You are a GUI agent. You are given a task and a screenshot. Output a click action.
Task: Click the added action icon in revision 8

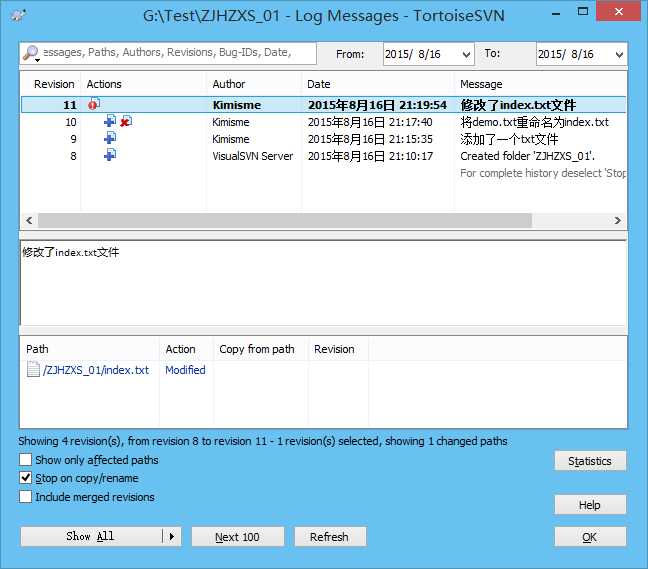[110, 155]
